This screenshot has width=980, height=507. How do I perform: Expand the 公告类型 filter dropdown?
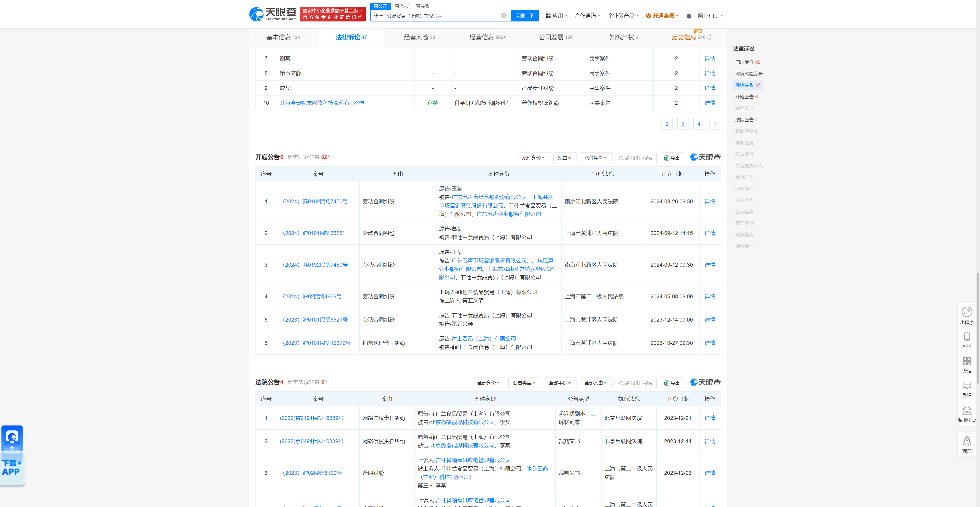[x=524, y=383]
